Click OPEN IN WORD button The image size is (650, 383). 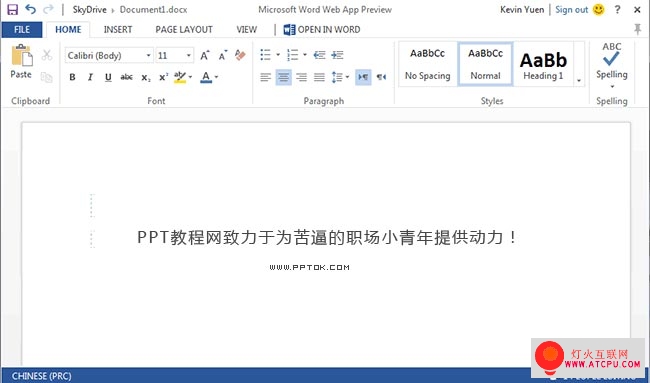click(x=322, y=29)
